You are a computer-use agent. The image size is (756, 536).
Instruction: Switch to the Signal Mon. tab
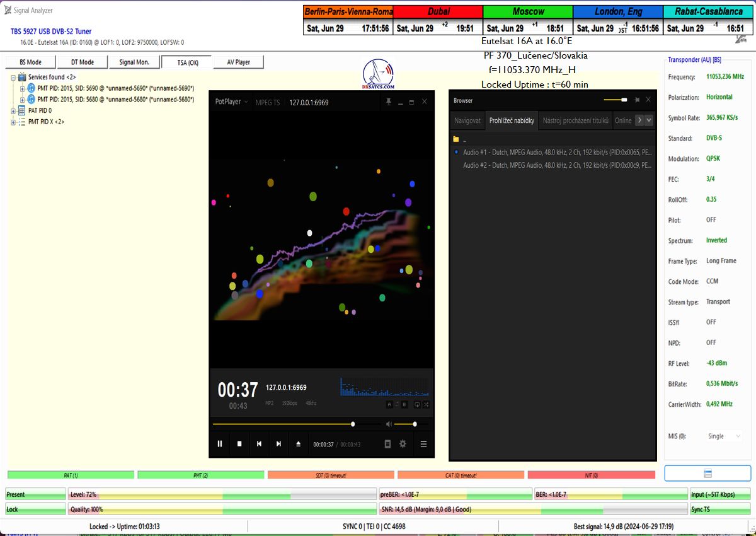click(134, 62)
